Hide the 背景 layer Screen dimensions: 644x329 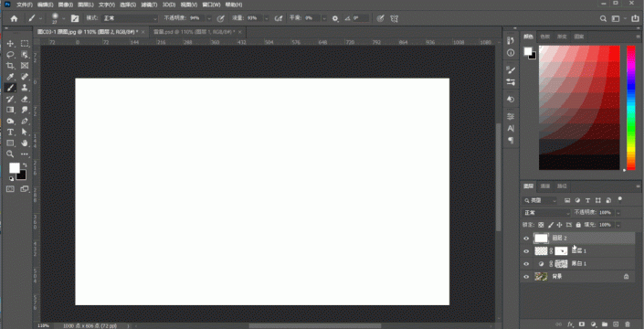tap(526, 277)
